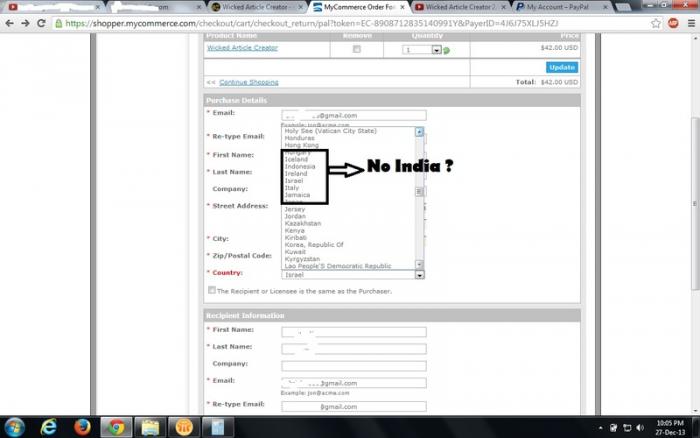Image resolution: width=700 pixels, height=438 pixels.
Task: Reload the checkout page
Action: [x=41, y=23]
